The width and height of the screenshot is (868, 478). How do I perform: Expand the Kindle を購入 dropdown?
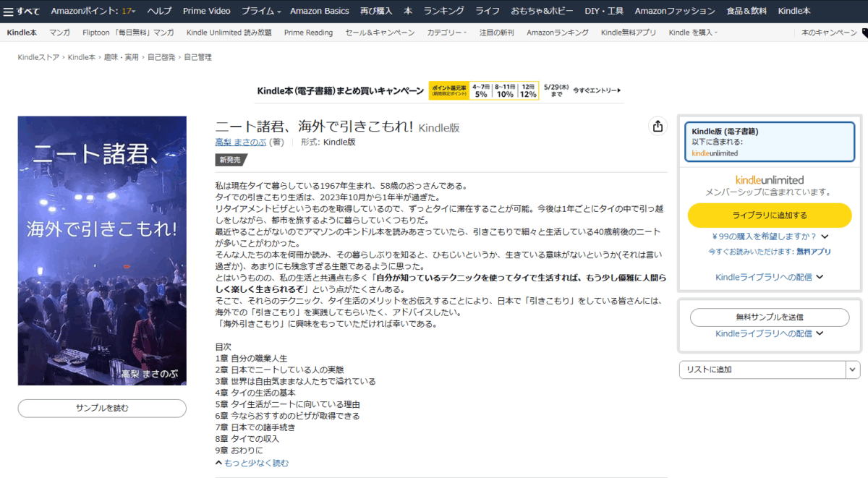(694, 33)
